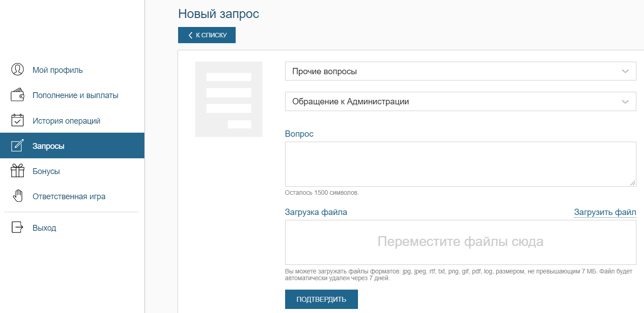644x313 pixels.
Task: Click chevron of Обращение к Администрации combo
Action: 625,102
